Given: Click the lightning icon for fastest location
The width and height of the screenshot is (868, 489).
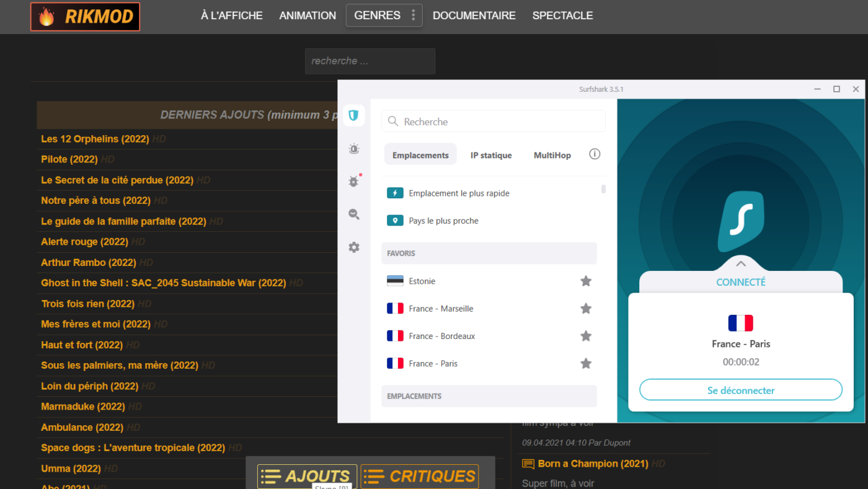Looking at the screenshot, I should [x=395, y=193].
